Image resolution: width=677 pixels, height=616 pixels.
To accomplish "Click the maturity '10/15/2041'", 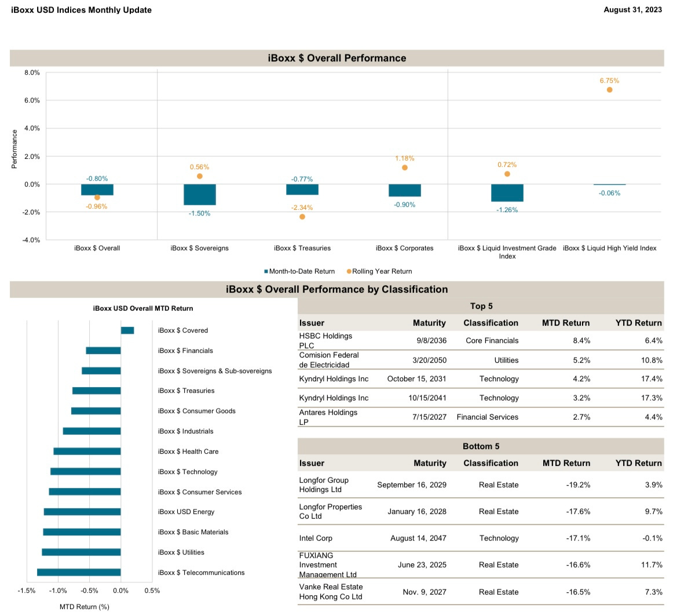I will (427, 398).
